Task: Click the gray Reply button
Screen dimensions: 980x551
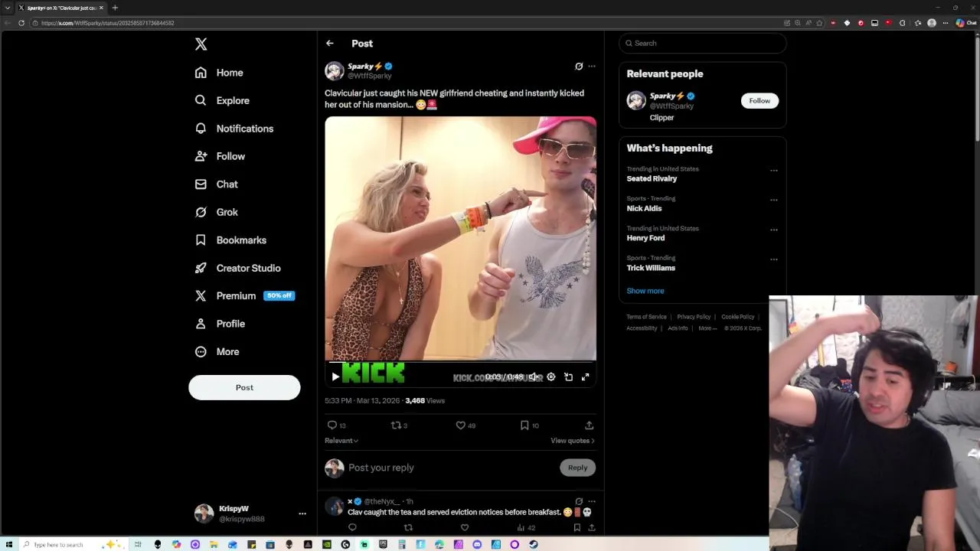Action: [x=577, y=468]
